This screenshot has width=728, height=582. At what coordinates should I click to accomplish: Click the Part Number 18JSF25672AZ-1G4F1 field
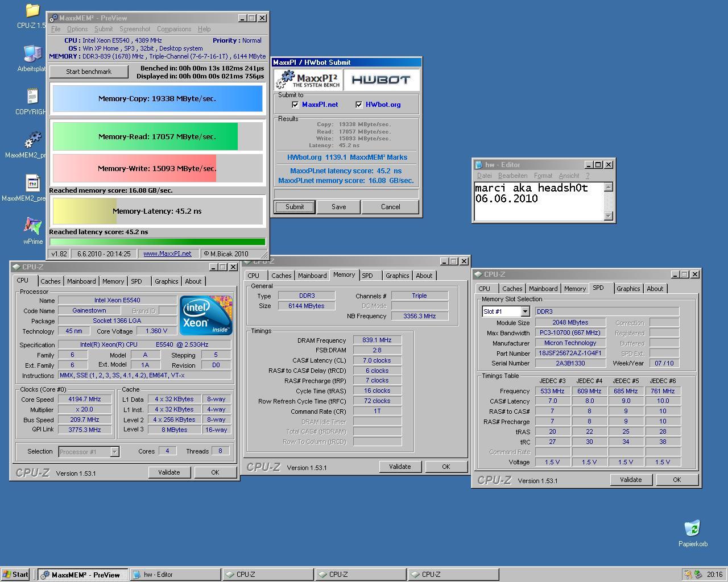tap(570, 353)
